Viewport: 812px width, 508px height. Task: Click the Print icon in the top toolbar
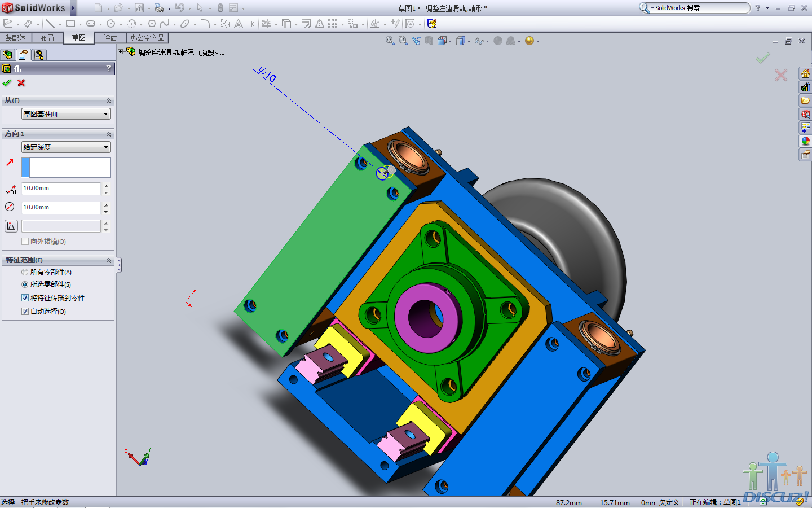[x=159, y=8]
